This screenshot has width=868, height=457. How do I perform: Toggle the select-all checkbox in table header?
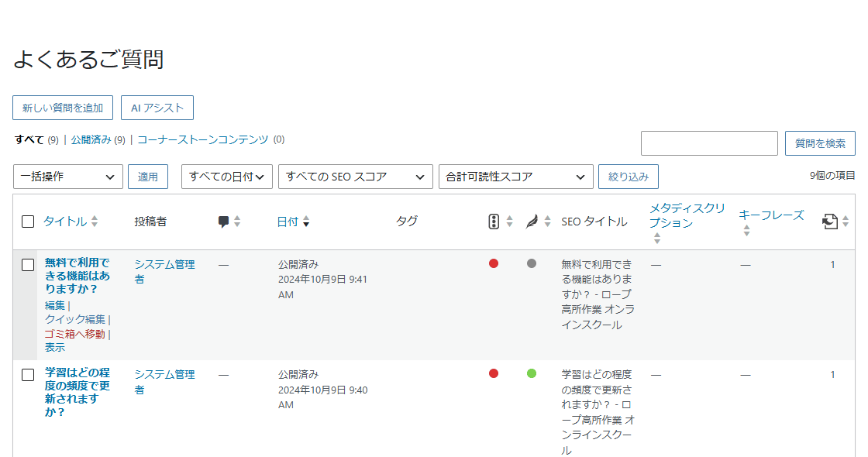click(28, 222)
